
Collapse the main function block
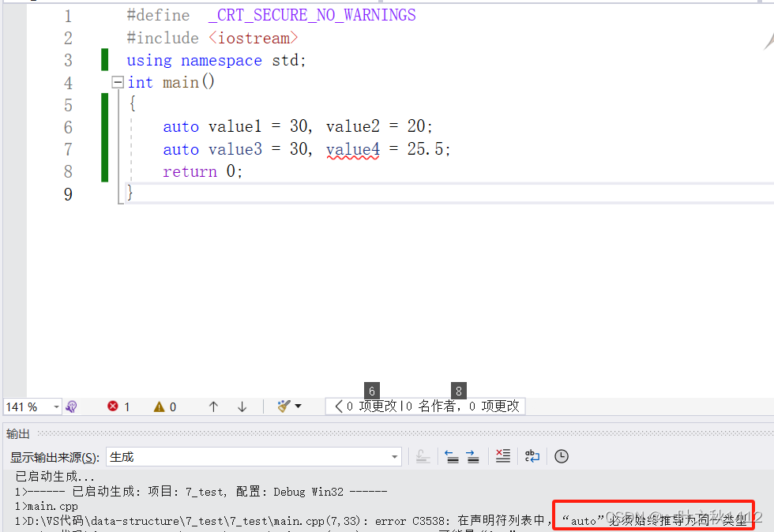tap(118, 82)
